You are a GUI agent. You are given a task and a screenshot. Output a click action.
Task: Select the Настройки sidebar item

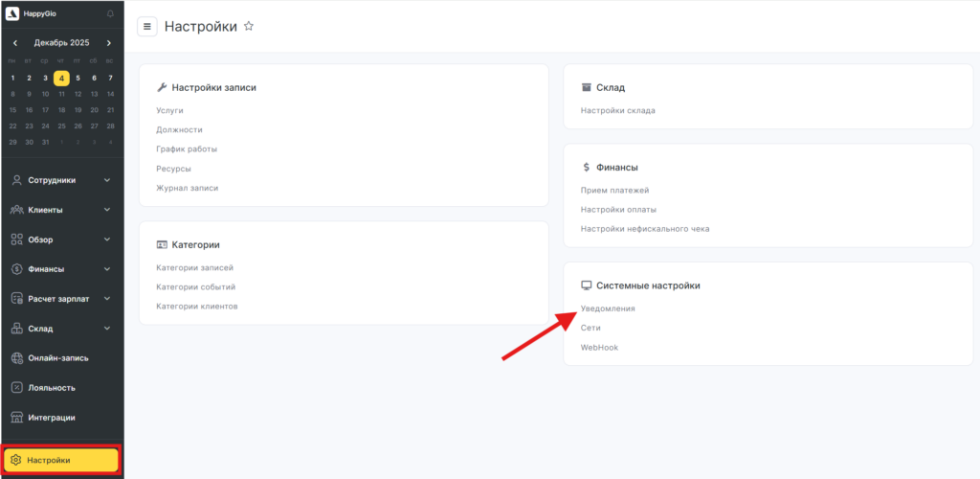pyautogui.click(x=61, y=460)
